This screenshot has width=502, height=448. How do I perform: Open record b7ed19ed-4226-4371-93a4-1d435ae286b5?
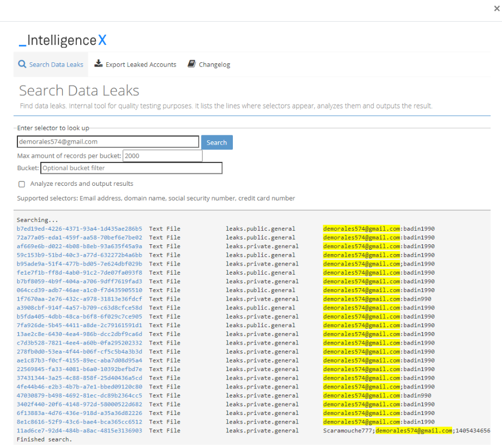point(80,229)
